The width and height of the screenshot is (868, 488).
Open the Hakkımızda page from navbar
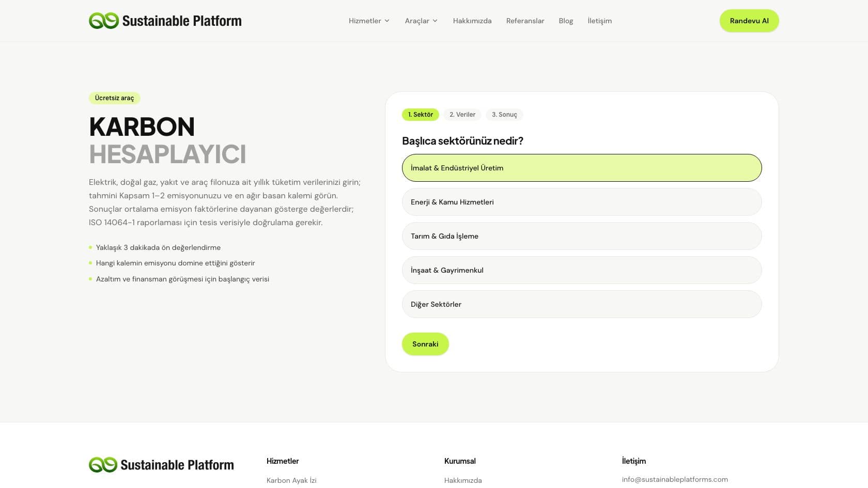coord(472,21)
